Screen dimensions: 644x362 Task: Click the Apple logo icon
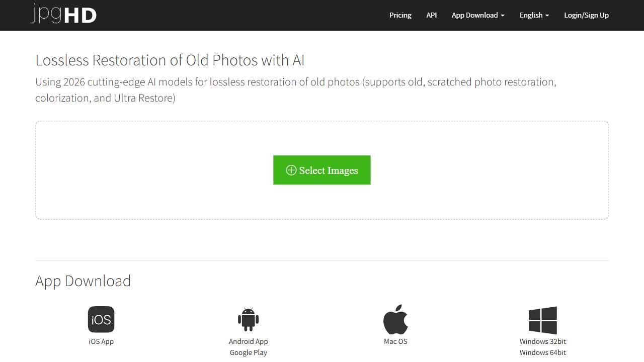pyautogui.click(x=395, y=319)
